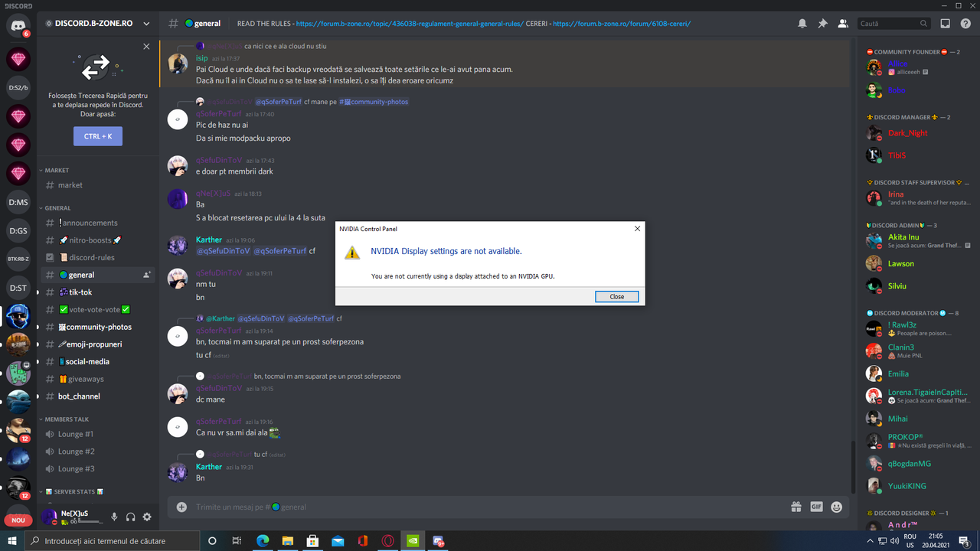The image size is (980, 551).
Task: Open Discord home direct messages icon
Action: tap(18, 25)
